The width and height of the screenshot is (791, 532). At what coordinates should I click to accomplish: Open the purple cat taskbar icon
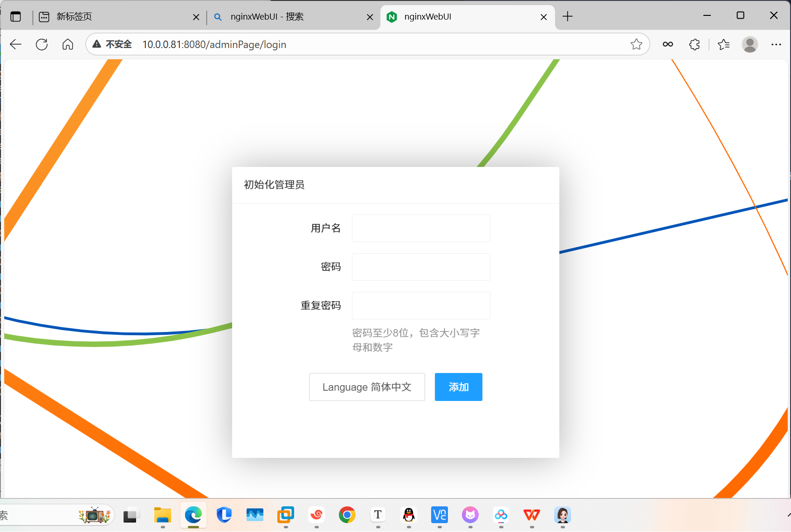coord(470,515)
